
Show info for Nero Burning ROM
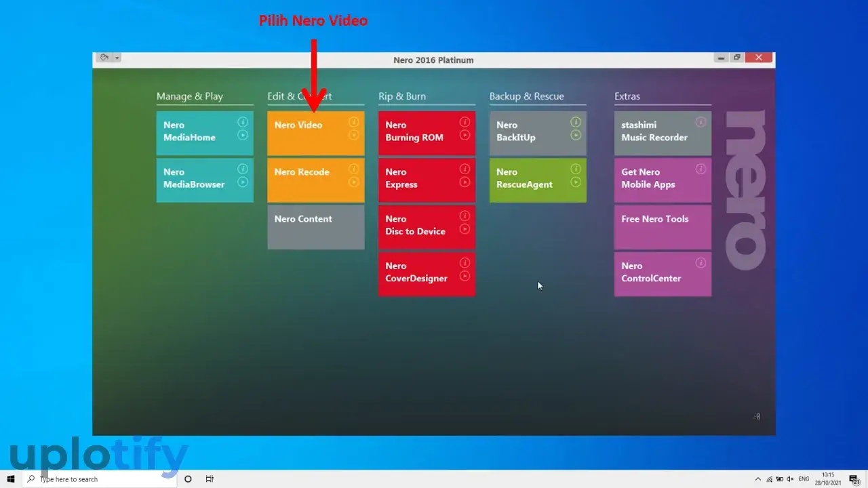(465, 122)
